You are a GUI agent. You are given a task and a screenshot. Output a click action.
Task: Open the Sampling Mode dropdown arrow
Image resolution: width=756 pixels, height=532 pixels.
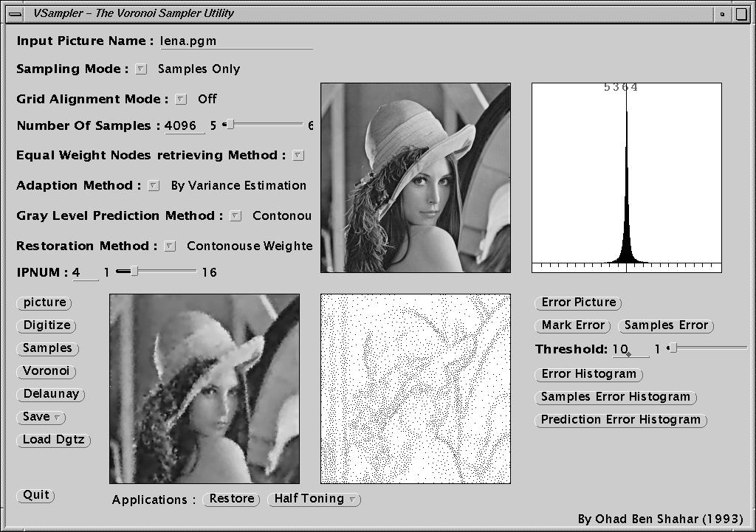[141, 69]
